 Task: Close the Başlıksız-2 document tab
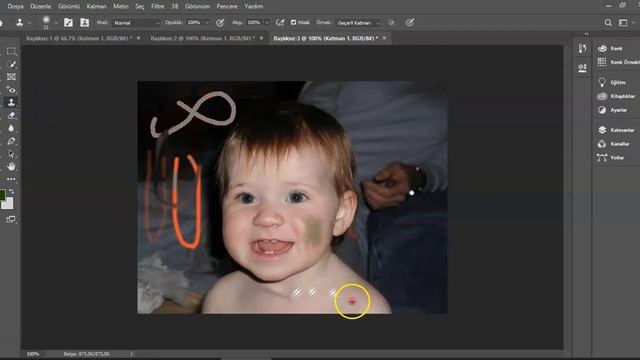click(262, 38)
